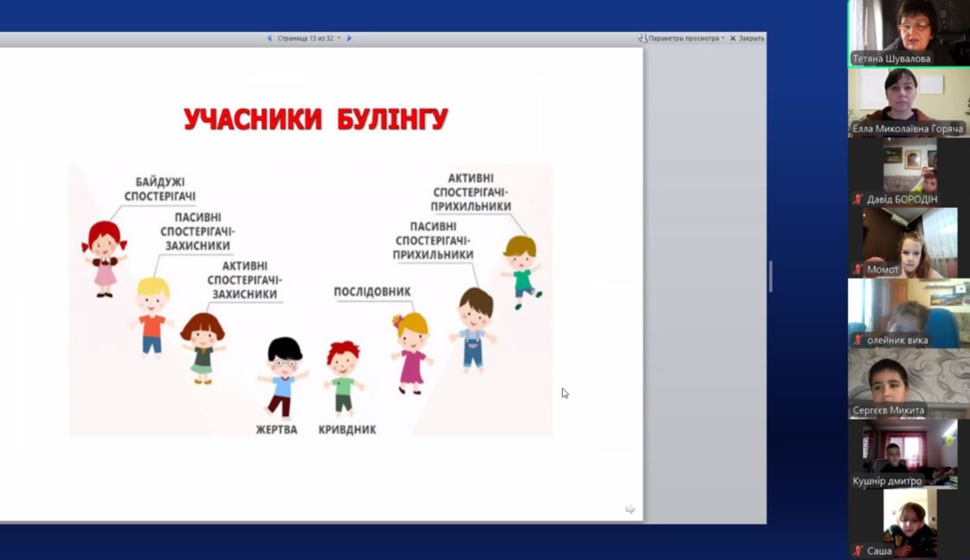The height and width of the screenshot is (560, 970).
Task: Open 'Параметры просмотра' view options dropdown
Action: (686, 38)
